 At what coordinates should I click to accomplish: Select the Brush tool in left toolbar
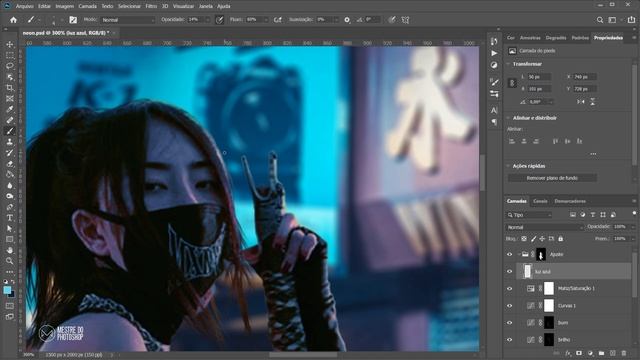(10, 131)
